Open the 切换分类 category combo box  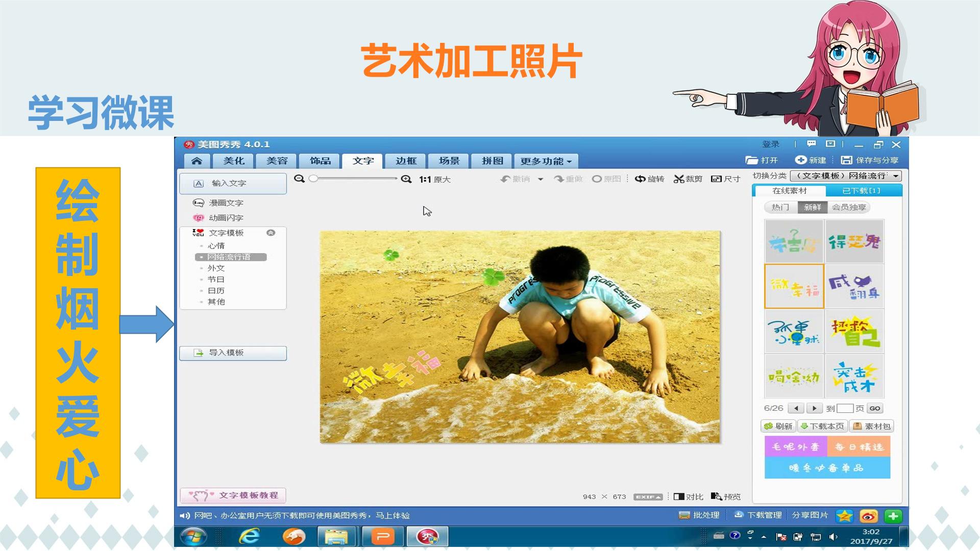pos(846,176)
